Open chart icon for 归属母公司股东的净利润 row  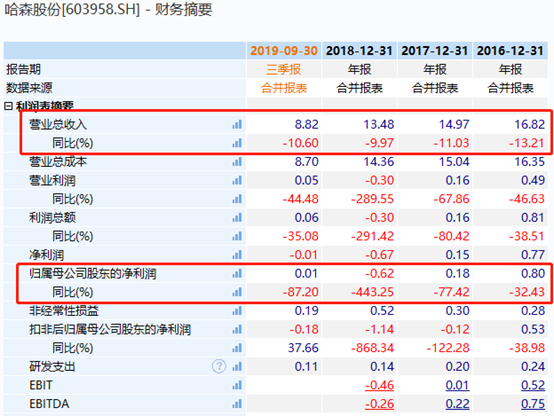coord(237,274)
